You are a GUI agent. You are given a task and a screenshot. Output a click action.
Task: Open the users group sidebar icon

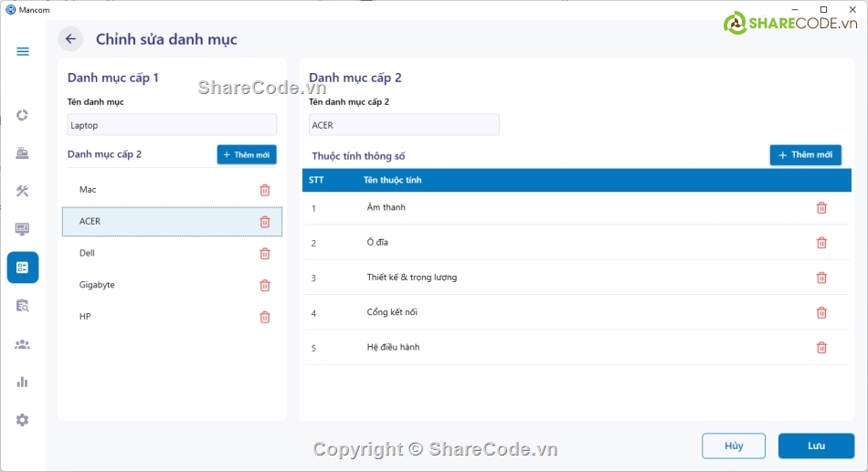tap(23, 344)
